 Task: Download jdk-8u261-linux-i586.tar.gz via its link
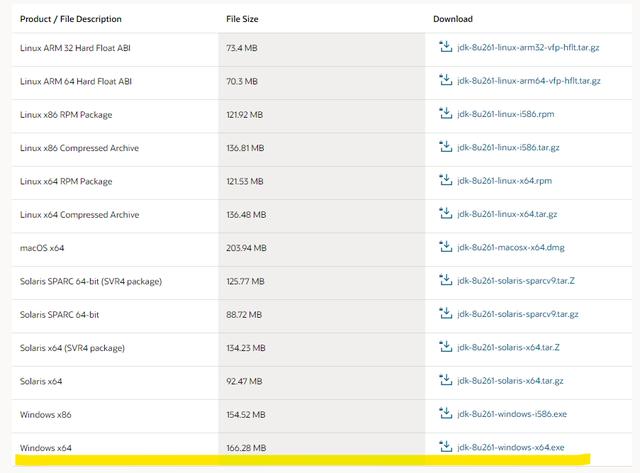(508, 147)
